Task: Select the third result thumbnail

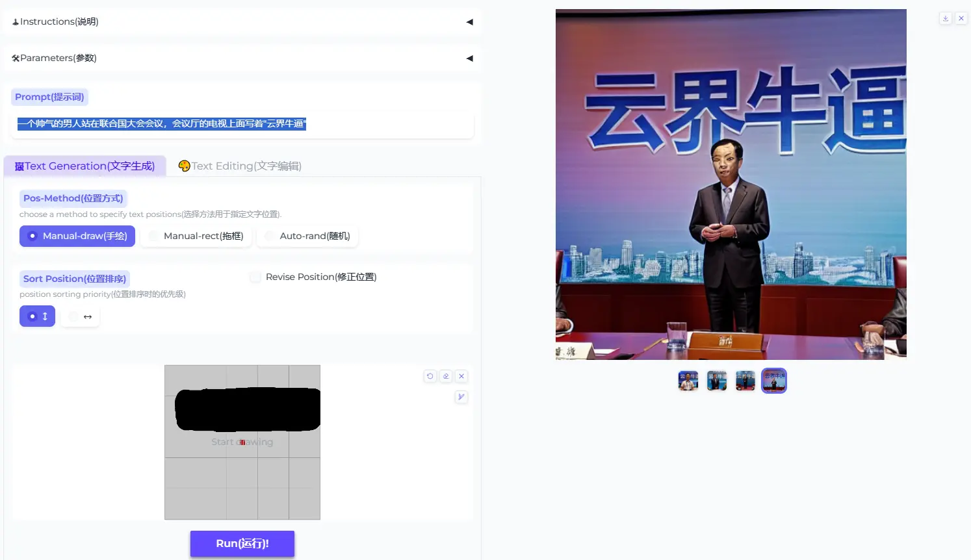Action: coord(745,381)
